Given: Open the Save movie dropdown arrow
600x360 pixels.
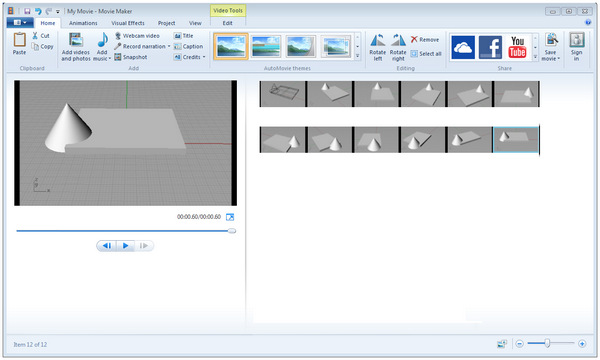Looking at the screenshot, I should [559, 59].
